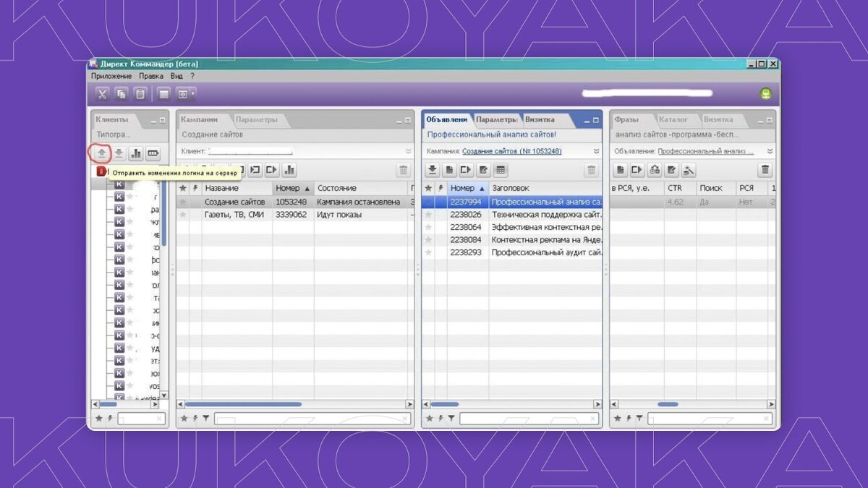
Task: Click the edit pencil icon in Объявления toolbar
Action: click(483, 170)
